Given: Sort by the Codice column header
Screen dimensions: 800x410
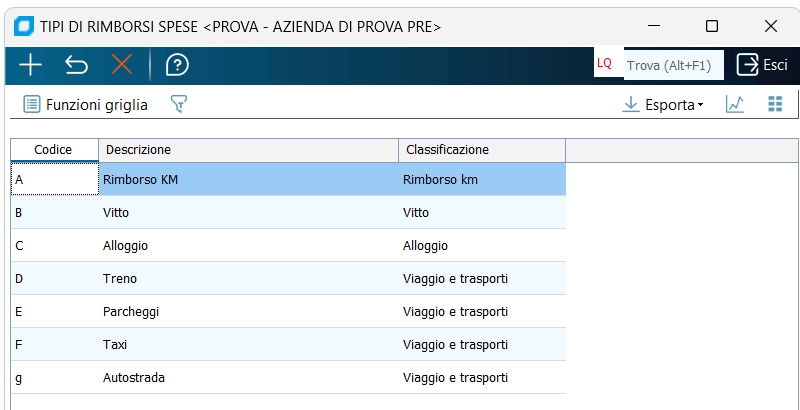Looking at the screenshot, I should [54, 150].
